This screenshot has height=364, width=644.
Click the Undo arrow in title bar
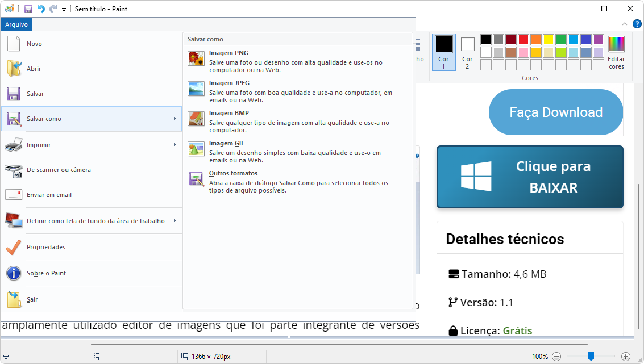41,9
